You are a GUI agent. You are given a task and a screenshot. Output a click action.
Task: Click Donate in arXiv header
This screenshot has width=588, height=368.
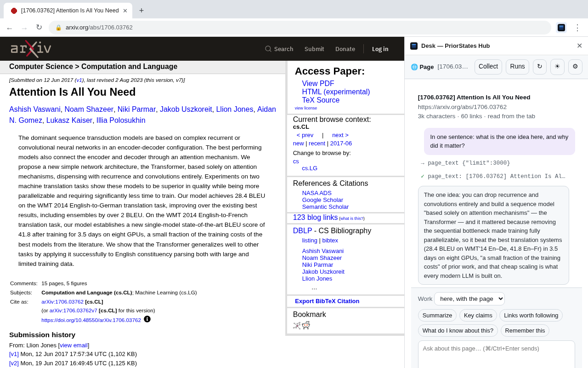[345, 49]
